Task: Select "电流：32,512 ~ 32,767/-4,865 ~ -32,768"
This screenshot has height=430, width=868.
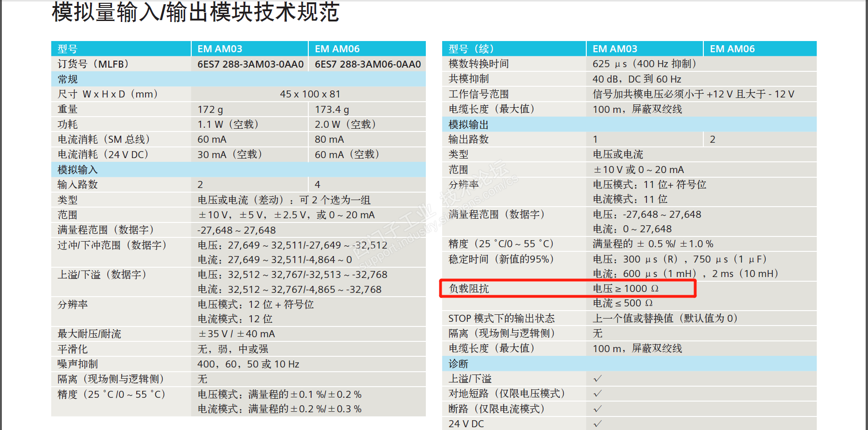Action: pos(290,290)
